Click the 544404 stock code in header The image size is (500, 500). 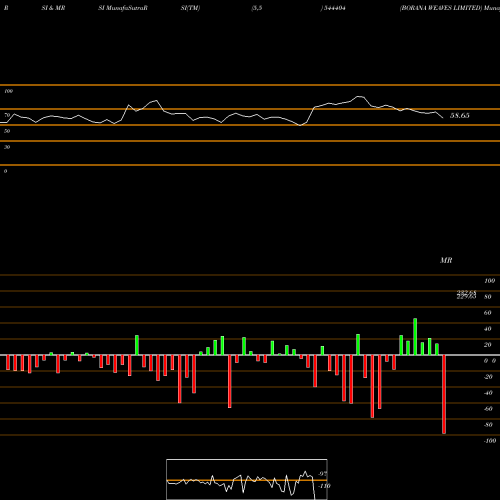[x=334, y=8]
